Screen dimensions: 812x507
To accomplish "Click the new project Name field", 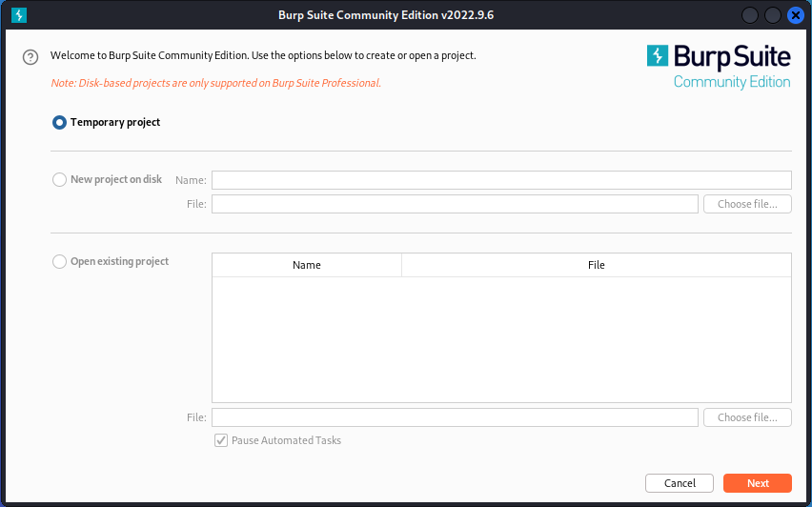I will [501, 180].
